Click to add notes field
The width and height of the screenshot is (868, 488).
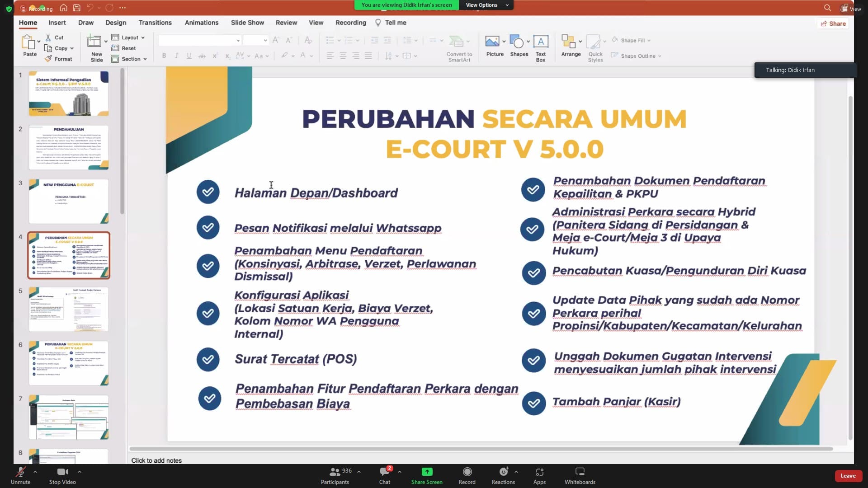[156, 460]
